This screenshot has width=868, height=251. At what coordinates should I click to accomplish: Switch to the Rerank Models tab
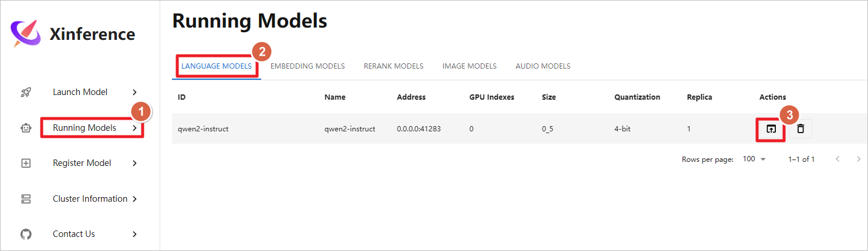point(393,66)
